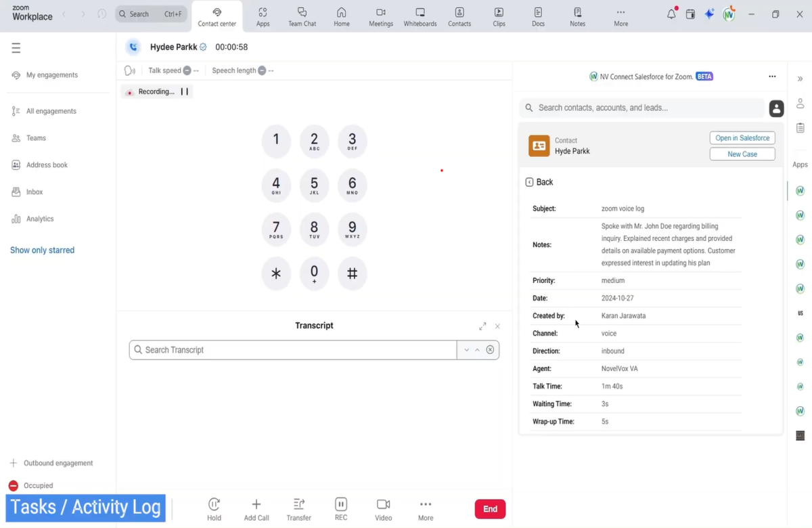The height and width of the screenshot is (528, 812).
Task: Open the NV Connect three-dots menu
Action: tap(772, 76)
